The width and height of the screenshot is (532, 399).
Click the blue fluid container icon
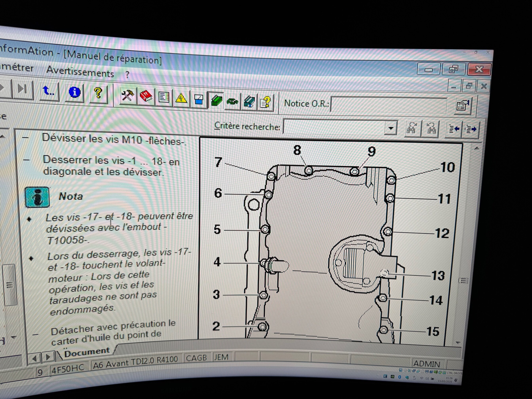199,99
